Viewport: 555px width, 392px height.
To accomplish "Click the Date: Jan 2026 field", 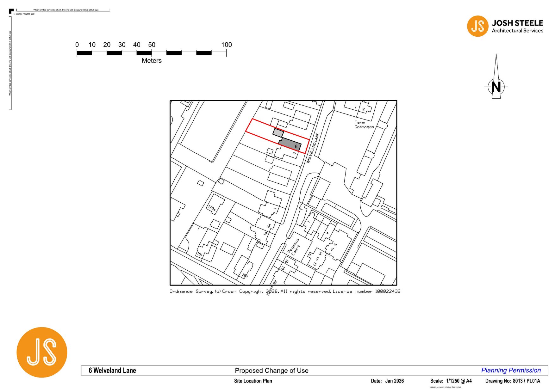I will click(x=387, y=381).
